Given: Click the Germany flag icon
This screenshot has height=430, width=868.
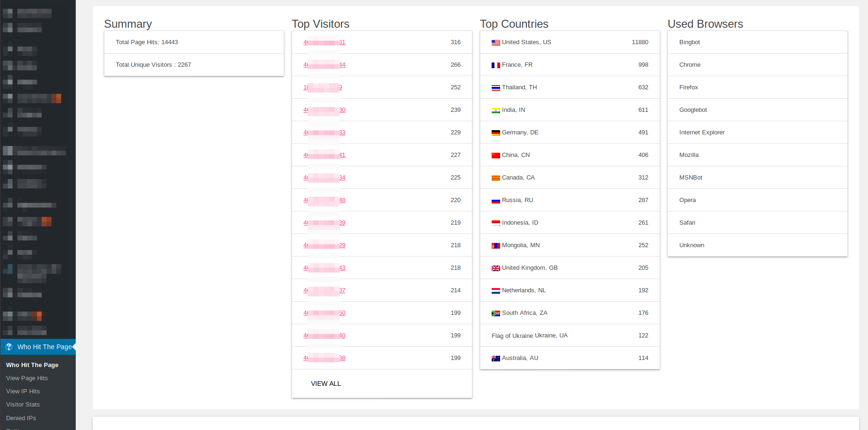Looking at the screenshot, I should [496, 133].
